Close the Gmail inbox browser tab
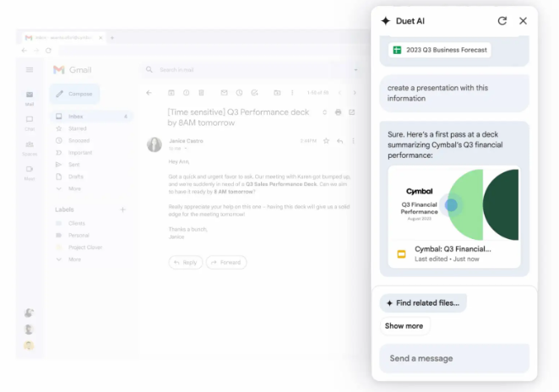Viewport: 559px width, 392px height. (100, 38)
